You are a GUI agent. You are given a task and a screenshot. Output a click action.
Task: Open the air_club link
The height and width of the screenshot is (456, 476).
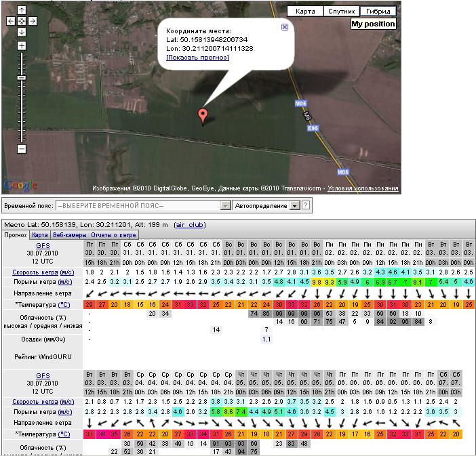click(x=189, y=224)
